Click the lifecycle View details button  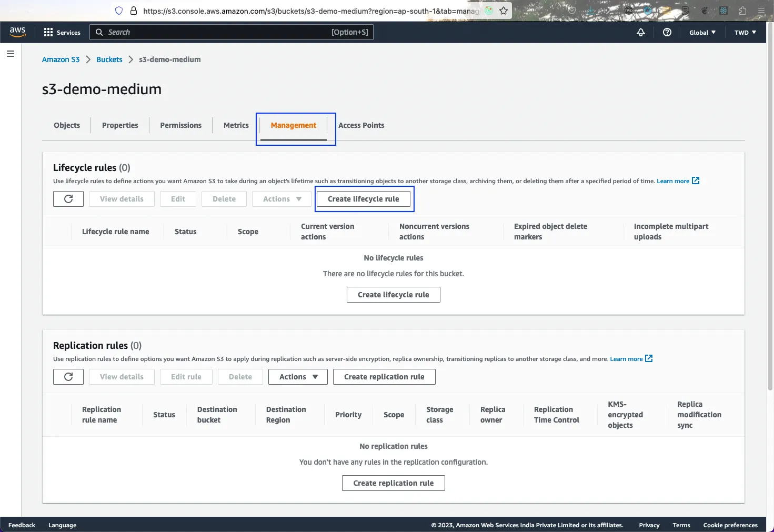coord(122,199)
